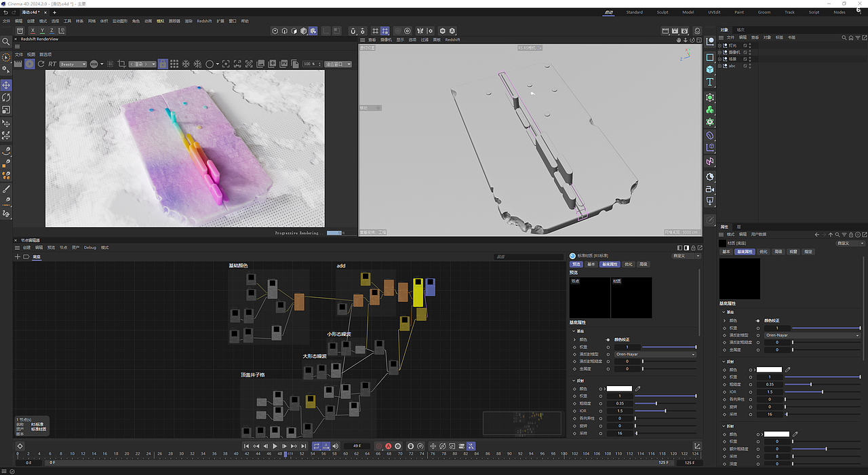
Task: Click the play forward button in timeline
Action: point(275,446)
